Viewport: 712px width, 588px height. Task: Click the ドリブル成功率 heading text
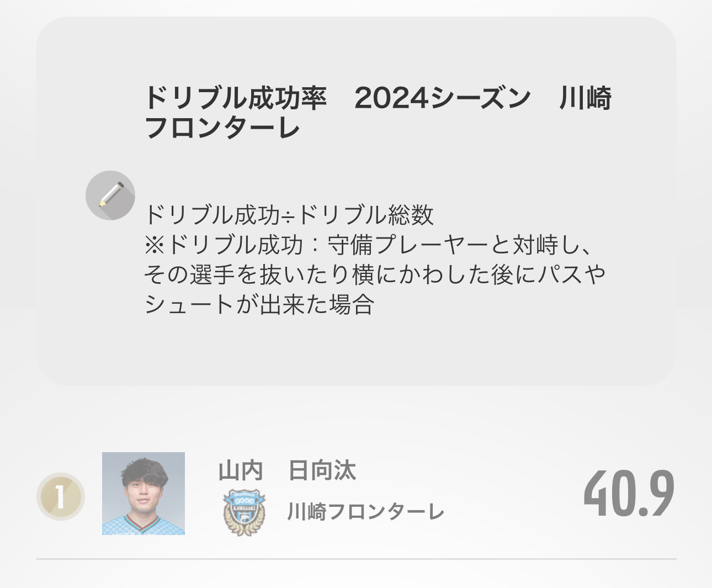click(236, 98)
